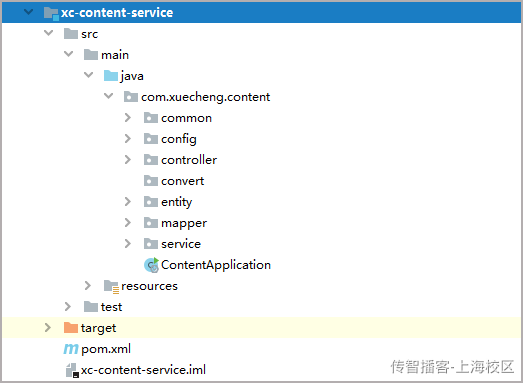Select the common package label
Image resolution: width=523 pixels, height=383 pixels.
pos(186,118)
